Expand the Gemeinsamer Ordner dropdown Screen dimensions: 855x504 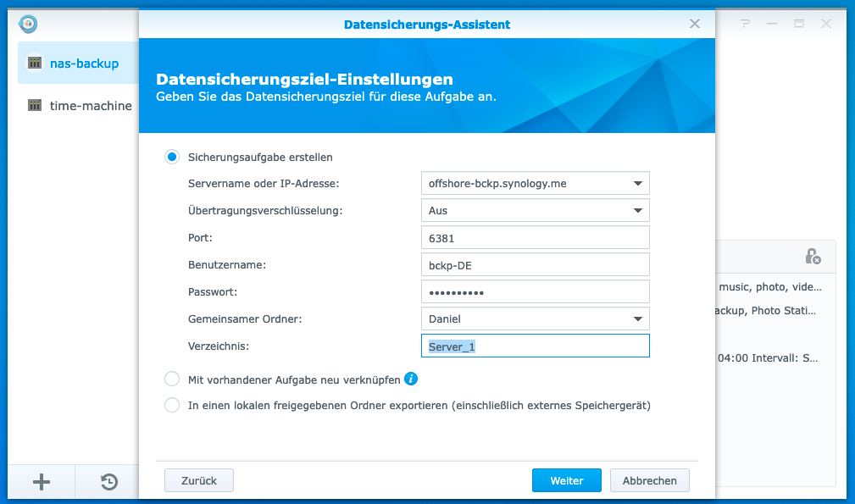pos(637,319)
